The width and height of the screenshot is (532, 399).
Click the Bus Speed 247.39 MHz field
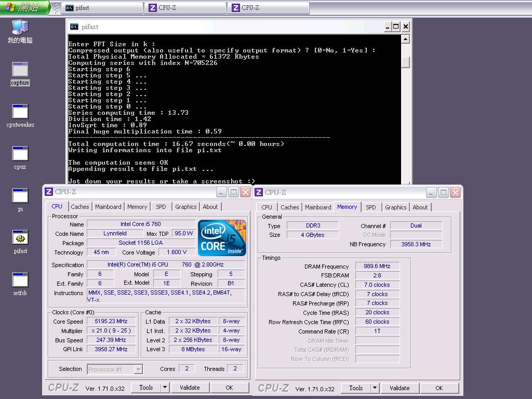coord(111,340)
